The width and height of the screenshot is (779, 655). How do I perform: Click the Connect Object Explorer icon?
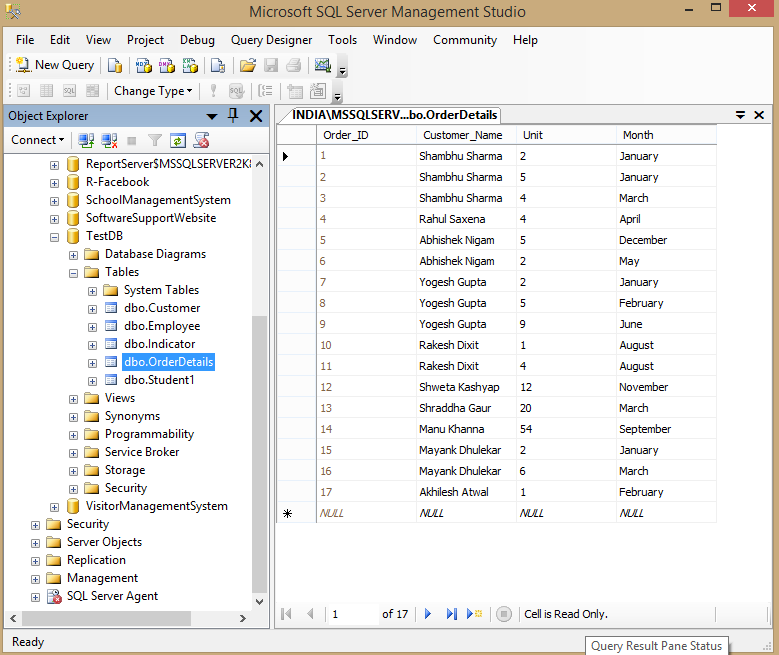87,141
